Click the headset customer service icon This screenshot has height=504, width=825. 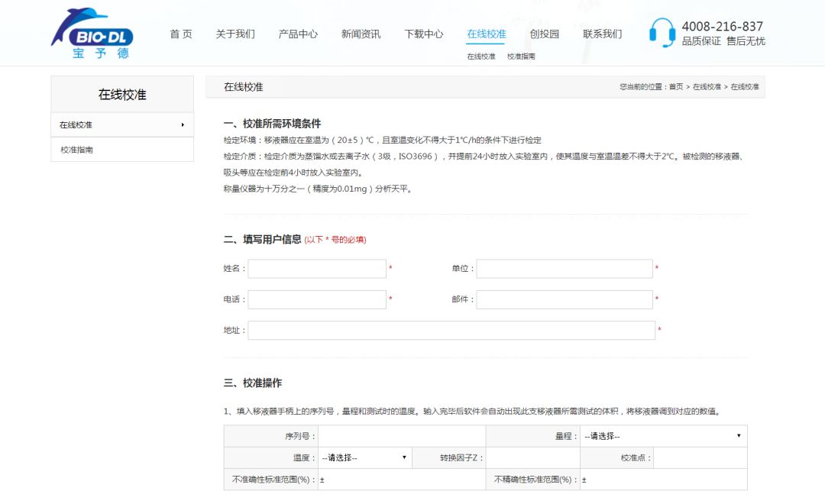pyautogui.click(x=662, y=33)
